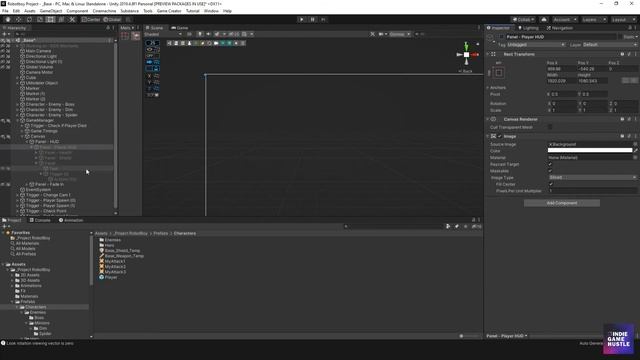Toggle visibility eye for _Base scene row
Screen dimensions: 640x360
coord(3,40)
